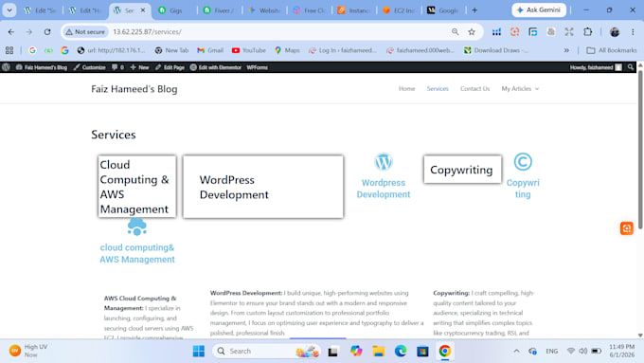Click the blue Wordpress Development heading
Viewport: 644px width, 363px height.
384,189
